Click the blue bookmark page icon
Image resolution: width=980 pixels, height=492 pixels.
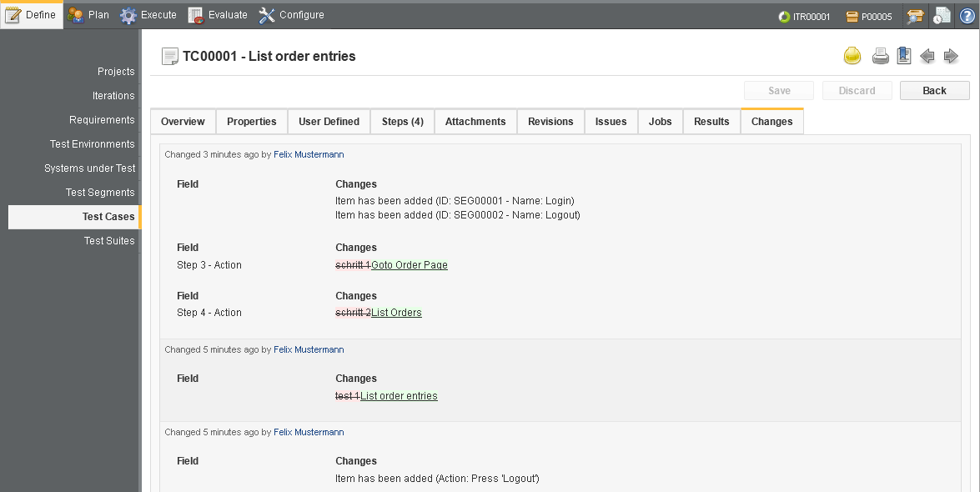[x=904, y=56]
